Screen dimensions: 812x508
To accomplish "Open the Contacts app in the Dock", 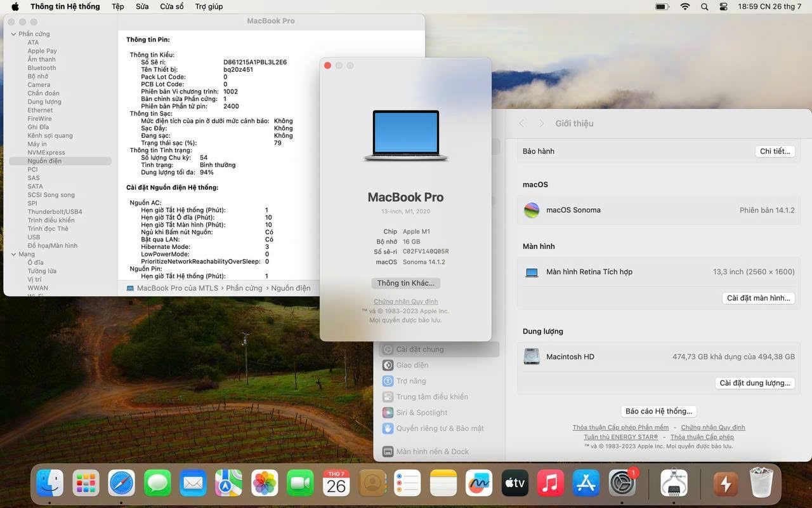I will pos(372,483).
